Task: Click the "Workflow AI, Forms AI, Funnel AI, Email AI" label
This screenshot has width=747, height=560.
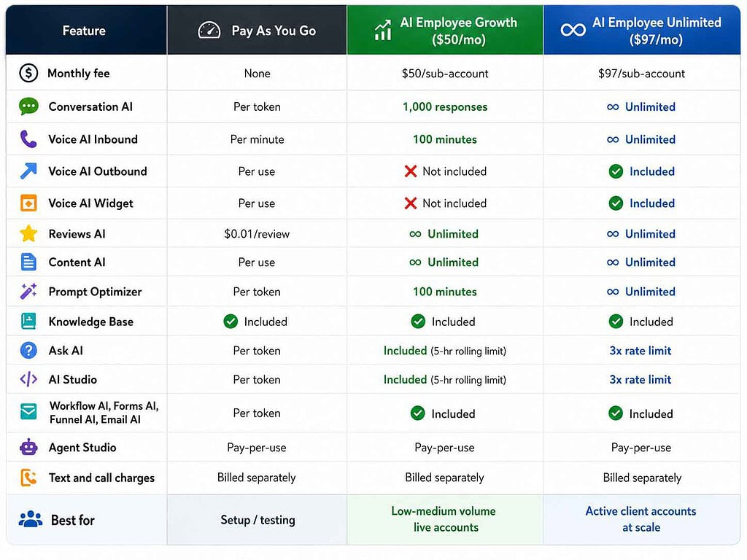Action: pyautogui.click(x=104, y=413)
